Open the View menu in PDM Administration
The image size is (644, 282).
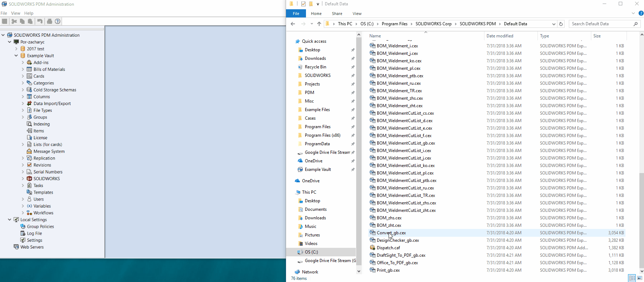16,13
